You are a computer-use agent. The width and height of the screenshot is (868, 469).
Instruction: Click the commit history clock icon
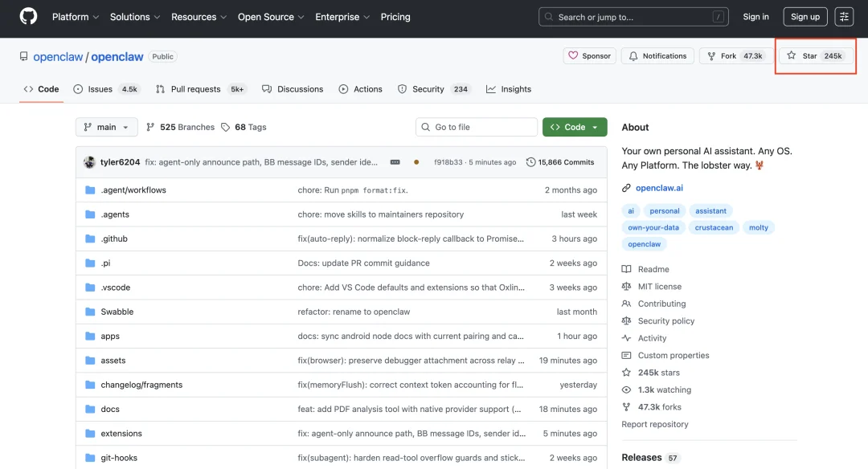pos(530,162)
